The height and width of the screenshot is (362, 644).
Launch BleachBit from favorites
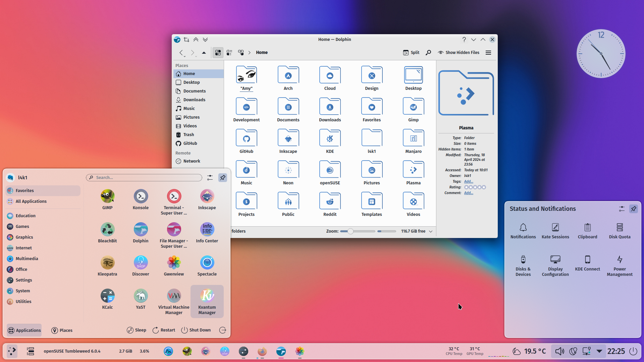click(107, 233)
